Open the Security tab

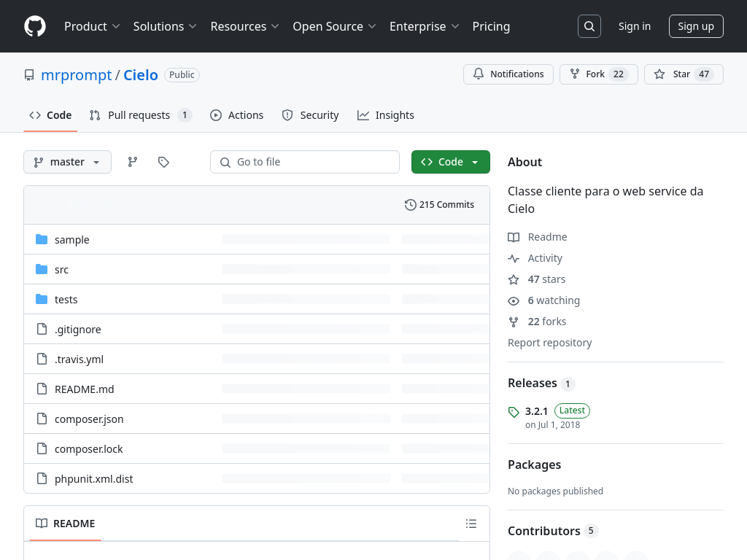(x=311, y=115)
